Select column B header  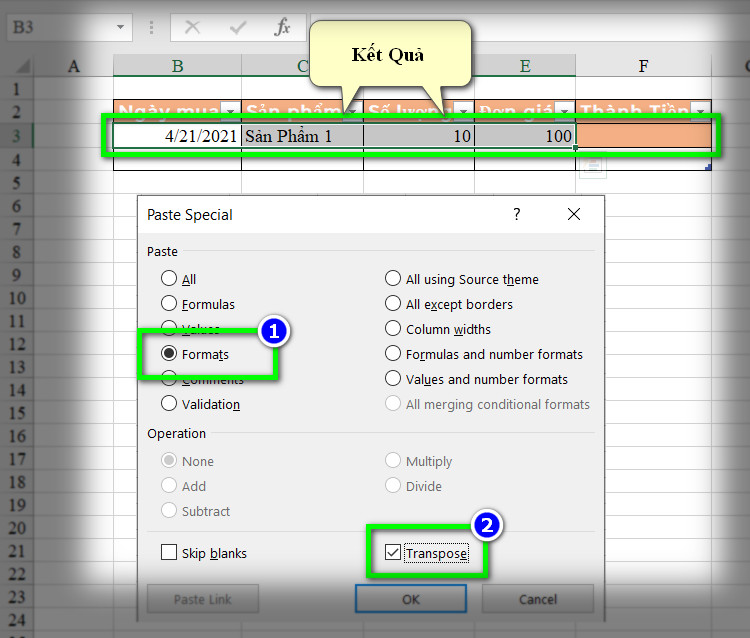177,66
